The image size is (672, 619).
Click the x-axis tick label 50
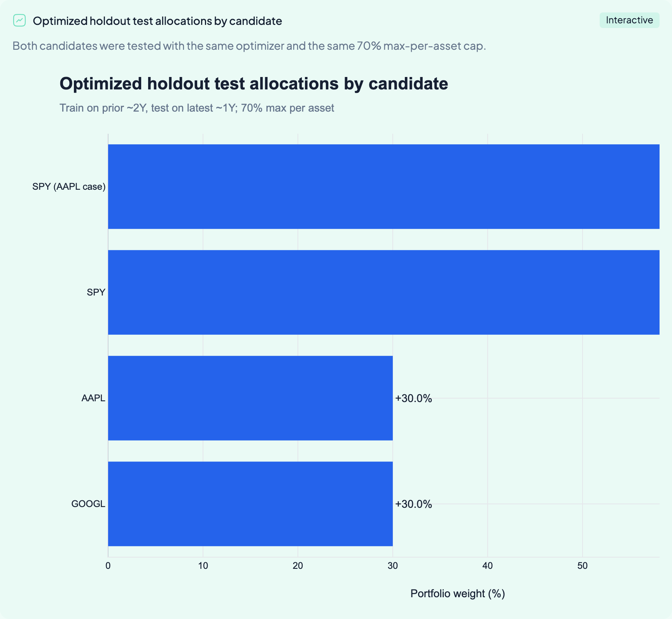(583, 566)
